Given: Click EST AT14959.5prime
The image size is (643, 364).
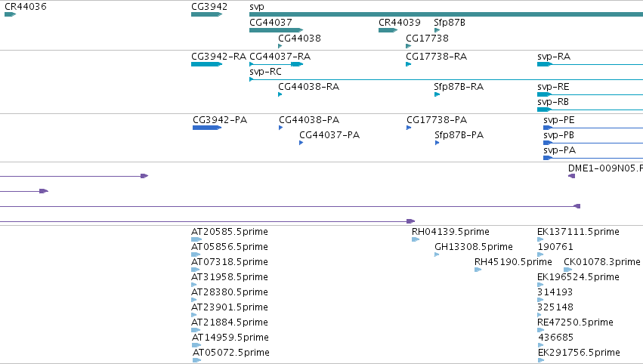Looking at the screenshot, I should coord(196,345).
